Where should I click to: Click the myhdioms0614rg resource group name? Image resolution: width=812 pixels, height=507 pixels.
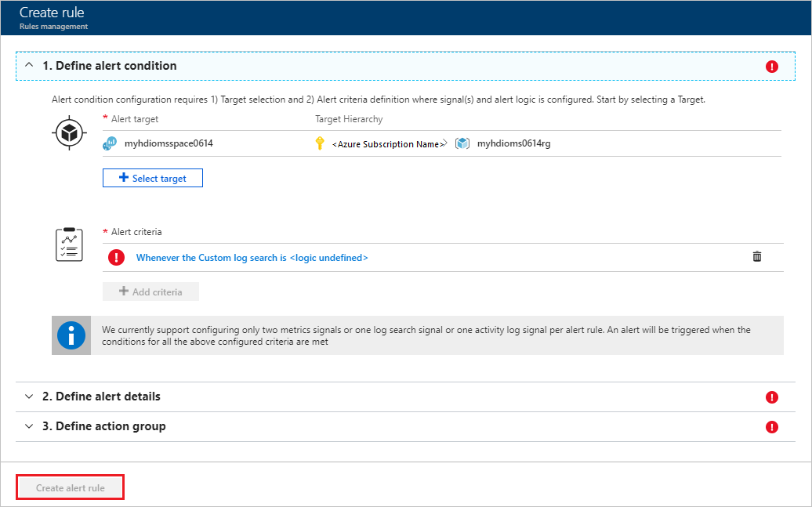tap(513, 143)
